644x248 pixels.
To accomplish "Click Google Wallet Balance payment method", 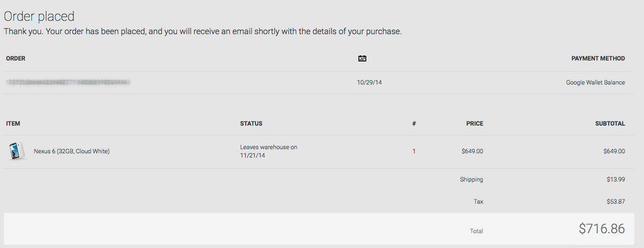I will pos(595,82).
